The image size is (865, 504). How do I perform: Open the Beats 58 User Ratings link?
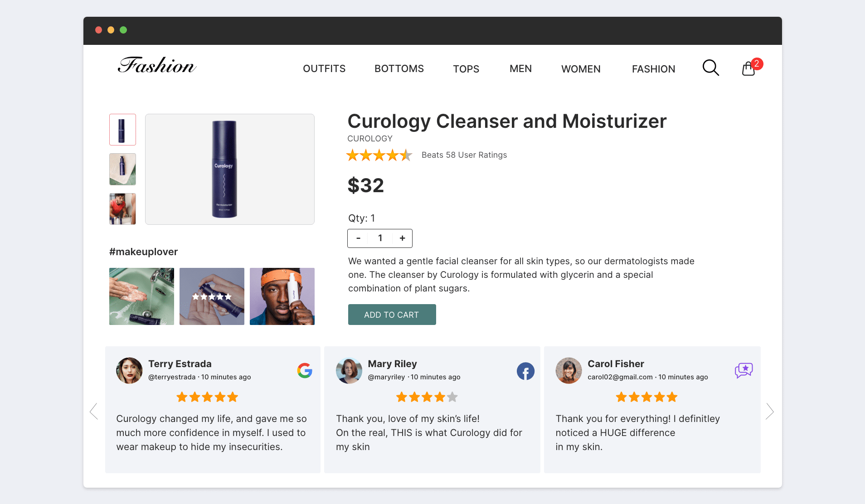point(464,155)
